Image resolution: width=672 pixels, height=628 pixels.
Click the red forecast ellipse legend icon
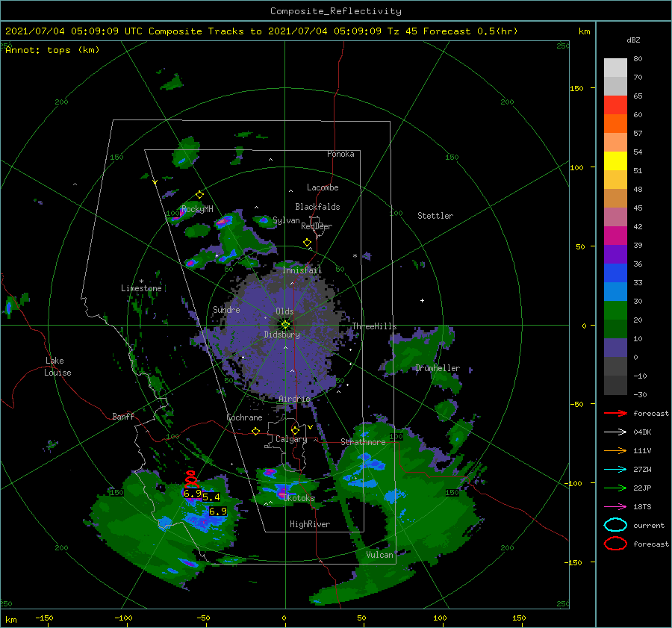(x=615, y=544)
